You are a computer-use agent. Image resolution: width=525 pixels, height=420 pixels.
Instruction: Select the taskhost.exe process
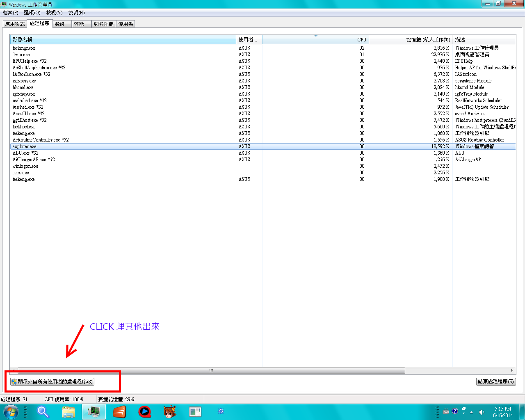click(x=263, y=127)
